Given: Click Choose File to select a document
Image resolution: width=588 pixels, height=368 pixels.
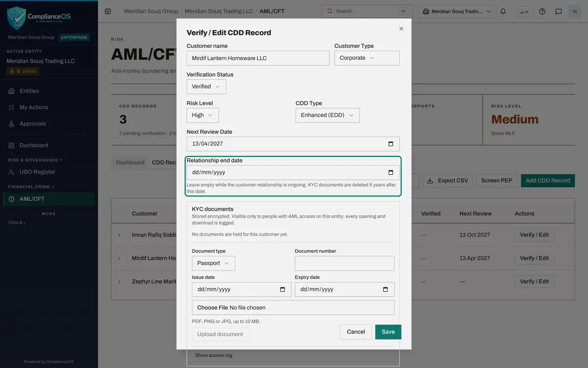Looking at the screenshot, I should pos(213,308).
